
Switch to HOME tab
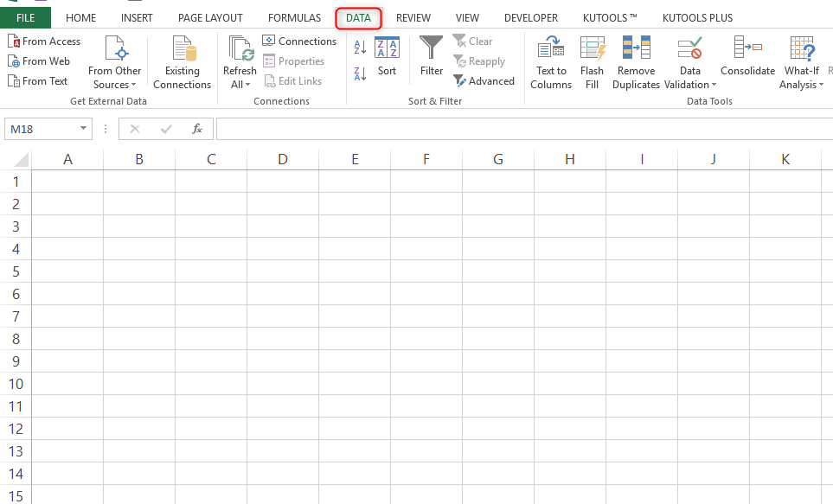pyautogui.click(x=80, y=18)
